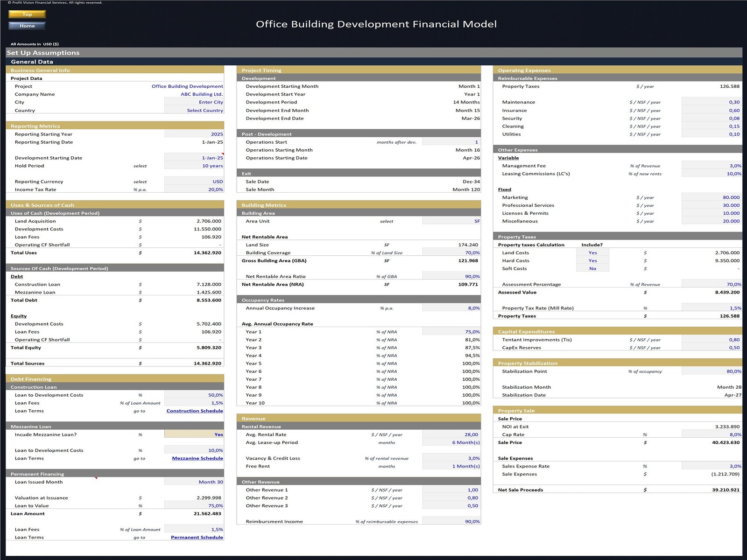Click the Cap Rate 8,0% cell
This screenshot has width=747, height=560.
click(711, 434)
